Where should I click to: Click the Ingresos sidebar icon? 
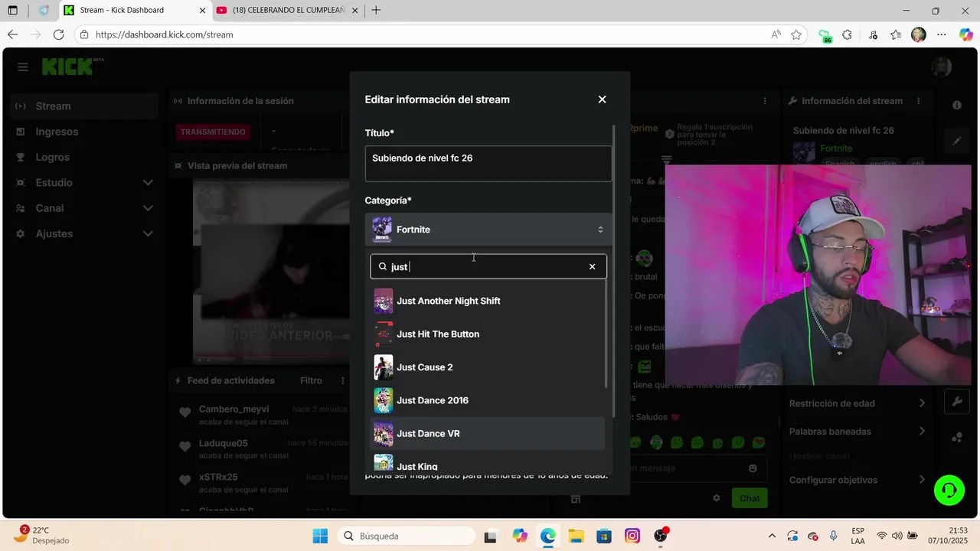pyautogui.click(x=21, y=132)
